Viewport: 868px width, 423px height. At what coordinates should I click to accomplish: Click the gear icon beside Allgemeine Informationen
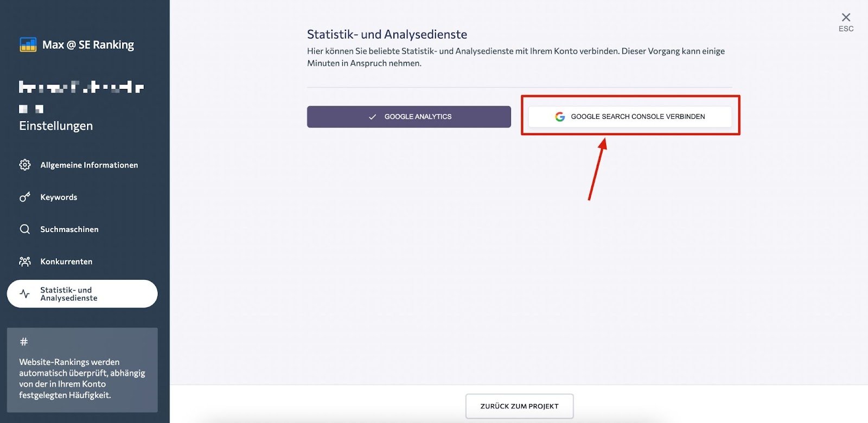[25, 165]
